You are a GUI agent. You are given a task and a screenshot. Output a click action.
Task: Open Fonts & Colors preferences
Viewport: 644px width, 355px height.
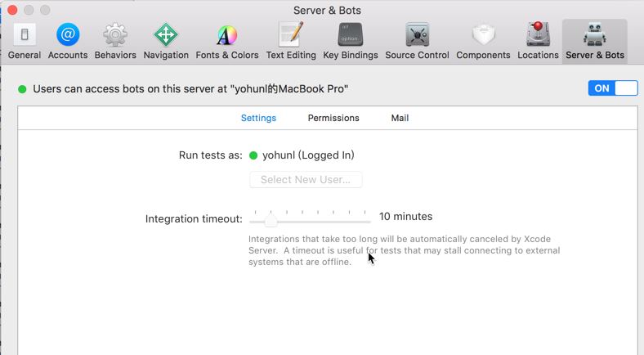pos(227,41)
